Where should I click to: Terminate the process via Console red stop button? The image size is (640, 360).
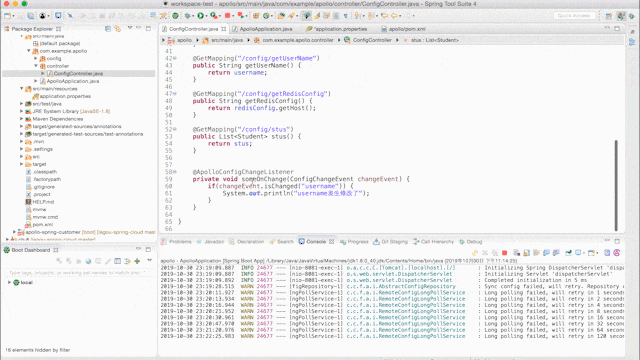pyautogui.click(x=504, y=253)
